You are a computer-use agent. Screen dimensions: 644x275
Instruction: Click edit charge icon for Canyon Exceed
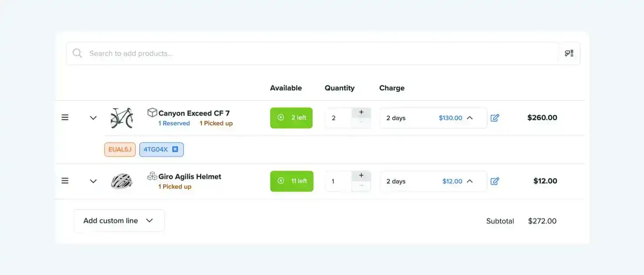pyautogui.click(x=495, y=118)
